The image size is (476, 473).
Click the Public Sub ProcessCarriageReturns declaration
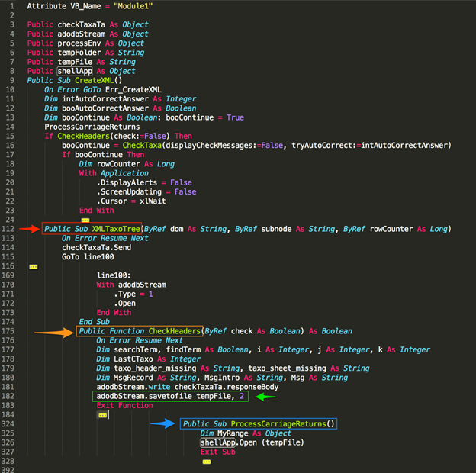tap(259, 423)
